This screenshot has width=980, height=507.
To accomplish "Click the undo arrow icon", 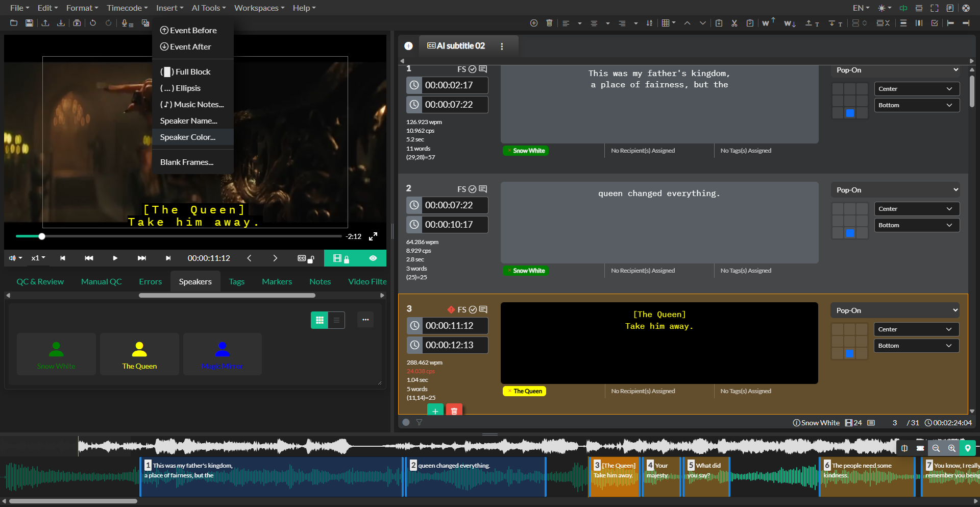I will pos(93,23).
